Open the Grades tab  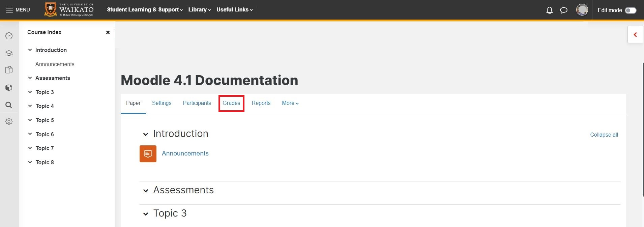click(231, 103)
